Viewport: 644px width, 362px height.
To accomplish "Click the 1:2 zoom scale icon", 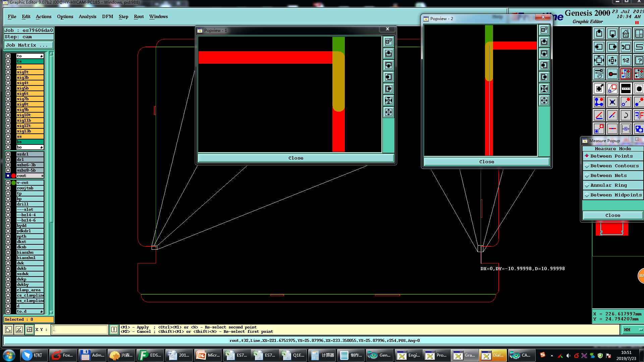I will tap(626, 61).
